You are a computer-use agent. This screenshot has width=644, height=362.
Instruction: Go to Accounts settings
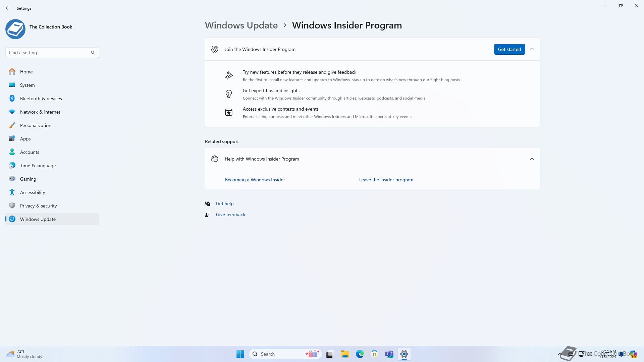[52, 152]
